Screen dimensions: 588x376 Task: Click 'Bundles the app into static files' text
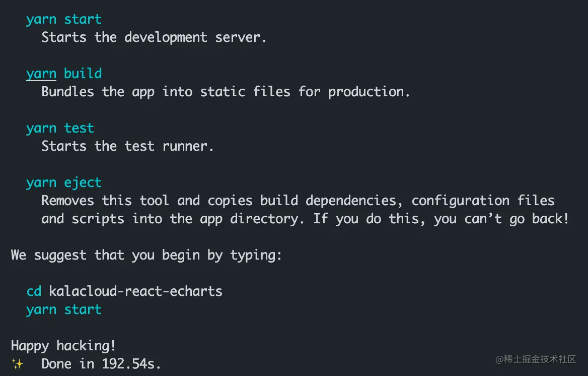tap(166, 92)
